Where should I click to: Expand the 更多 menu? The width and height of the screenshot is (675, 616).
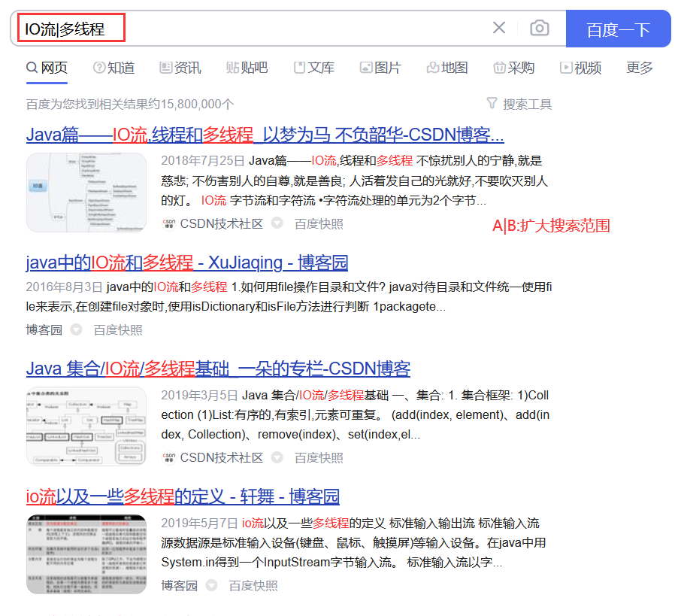coord(640,68)
